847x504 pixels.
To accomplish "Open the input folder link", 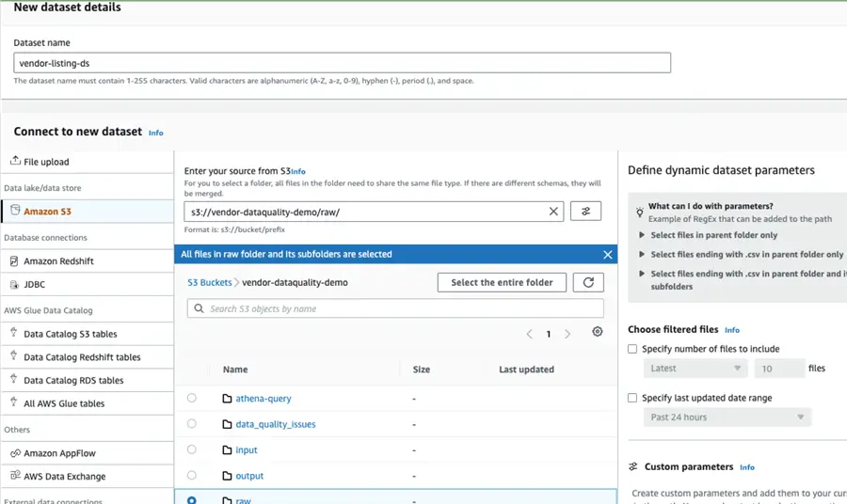I will (247, 450).
